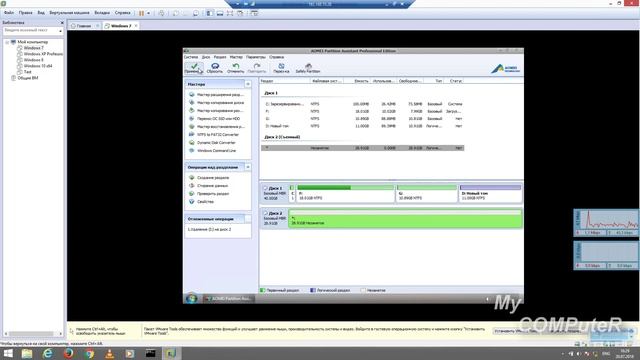640x360 pixels.
Task: Select the G: partition block on Disk 1
Action: pyautogui.click(x=427, y=193)
